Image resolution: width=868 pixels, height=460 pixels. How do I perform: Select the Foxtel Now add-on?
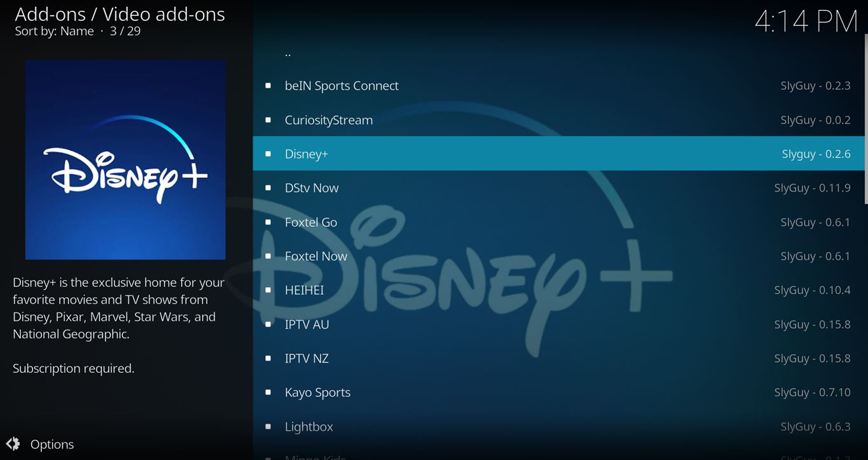pos(316,256)
